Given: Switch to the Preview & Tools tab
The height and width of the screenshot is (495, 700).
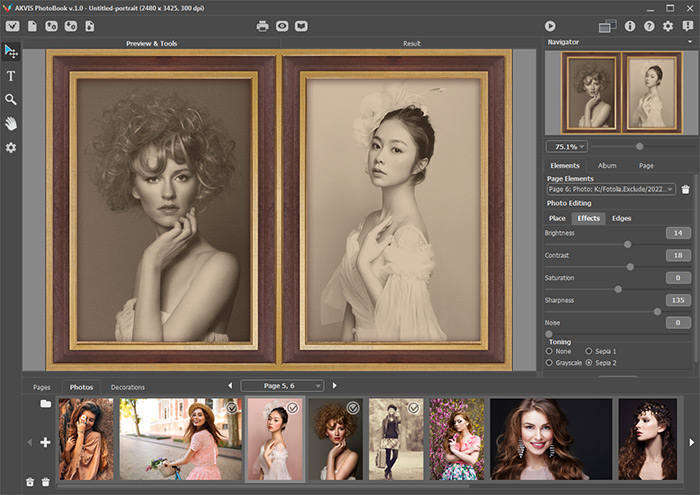Looking at the screenshot, I should pos(151,43).
